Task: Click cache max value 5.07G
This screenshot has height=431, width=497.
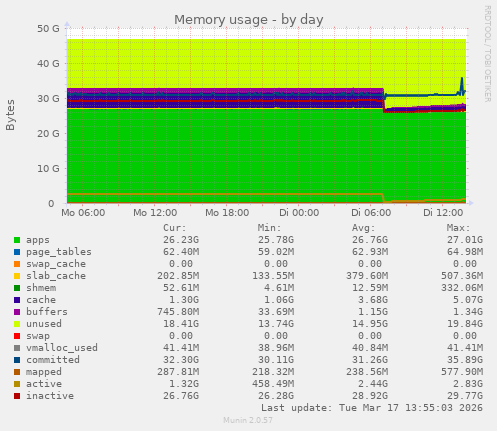Action: (468, 300)
